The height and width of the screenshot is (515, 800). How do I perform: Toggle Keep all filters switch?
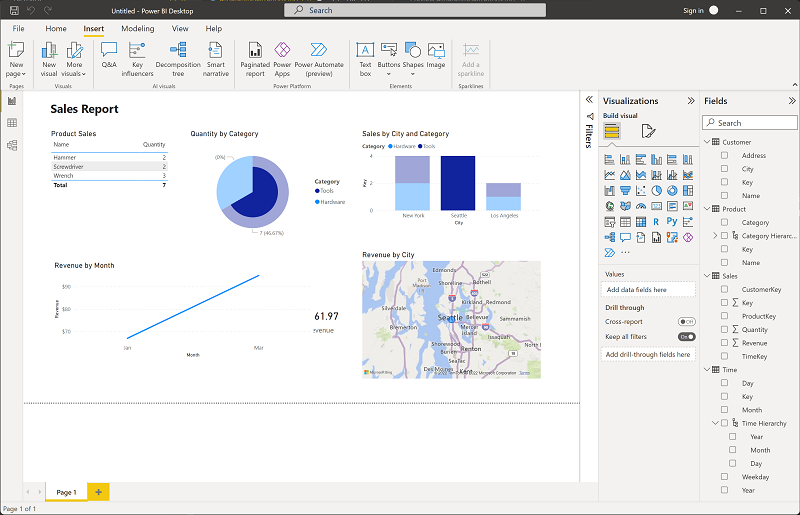[686, 336]
